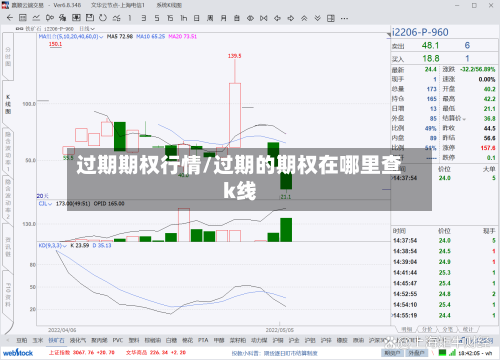
Task: Select the 豆粕 commodity tab
Action: click(x=22, y=340)
